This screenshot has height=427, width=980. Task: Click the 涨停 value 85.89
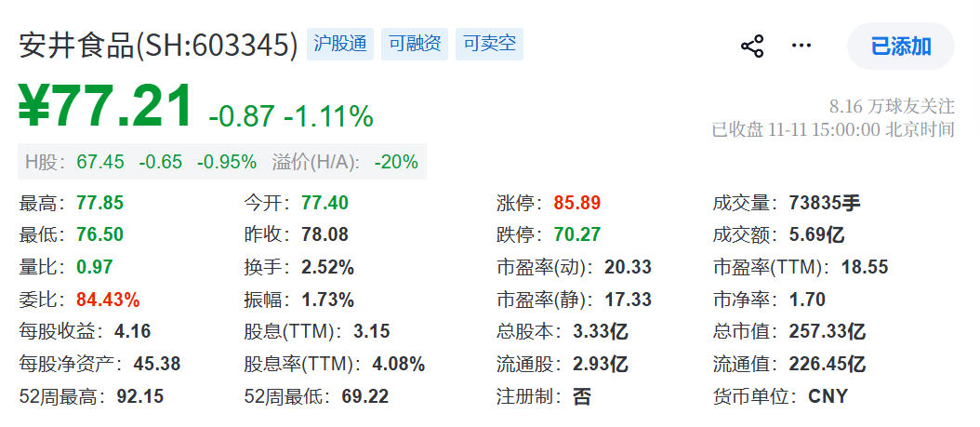click(576, 203)
